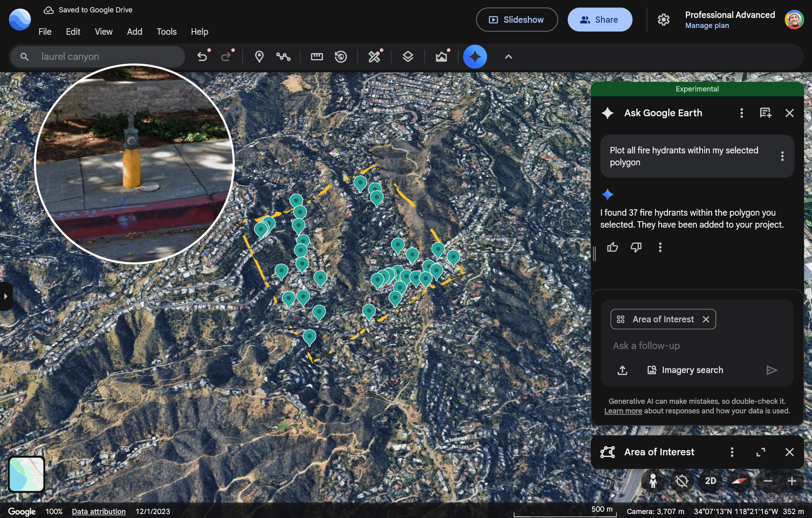
Task: Switch to 2D view
Action: tap(710, 481)
